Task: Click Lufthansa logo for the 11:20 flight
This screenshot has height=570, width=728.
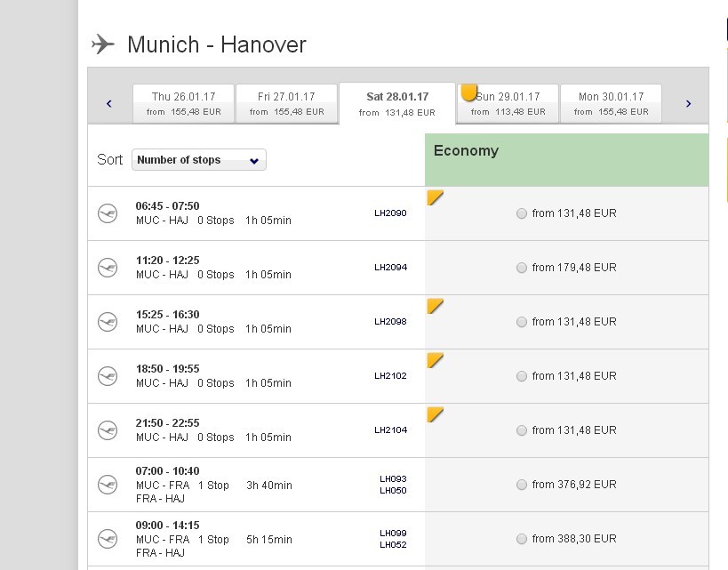Action: point(108,268)
